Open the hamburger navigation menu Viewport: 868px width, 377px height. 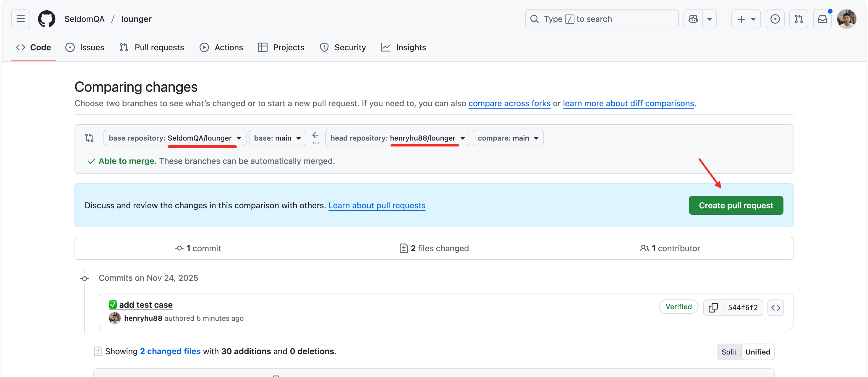[21, 19]
